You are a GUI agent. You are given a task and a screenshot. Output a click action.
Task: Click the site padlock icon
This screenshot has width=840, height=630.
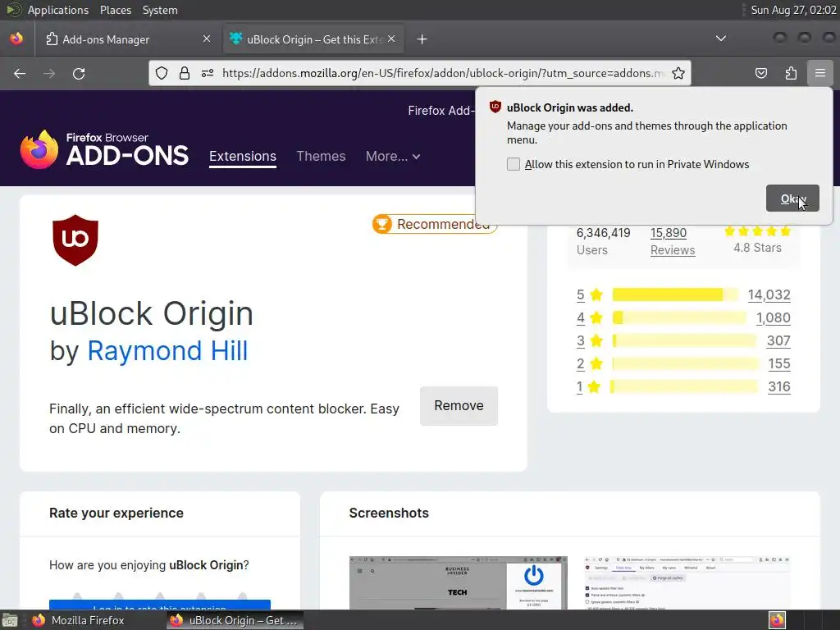point(185,73)
